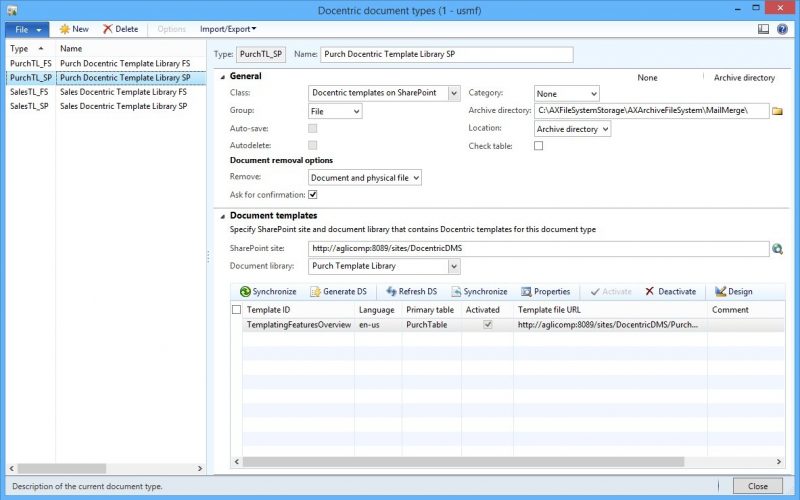Click the Primary table column header
800x500 pixels.
(432, 310)
